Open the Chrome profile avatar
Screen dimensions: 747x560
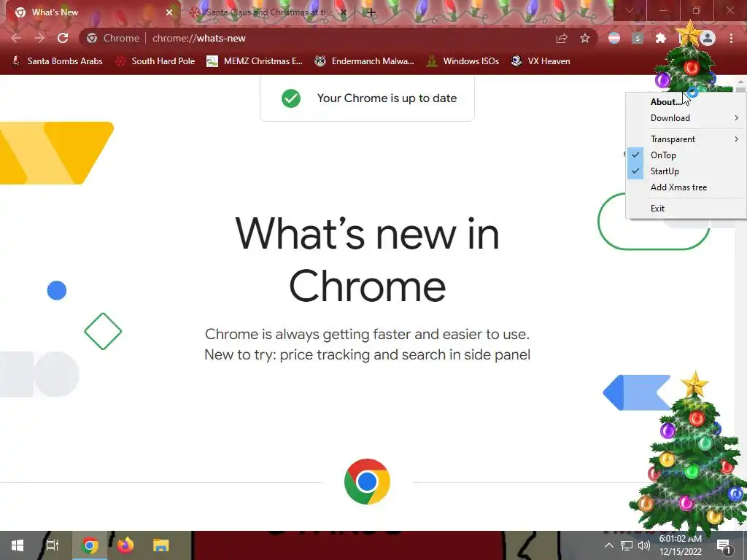click(x=708, y=38)
